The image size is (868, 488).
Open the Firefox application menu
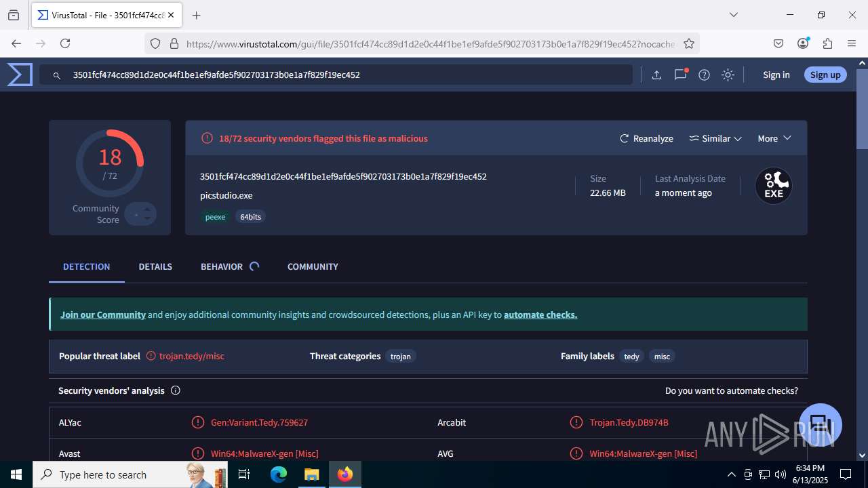click(x=852, y=43)
